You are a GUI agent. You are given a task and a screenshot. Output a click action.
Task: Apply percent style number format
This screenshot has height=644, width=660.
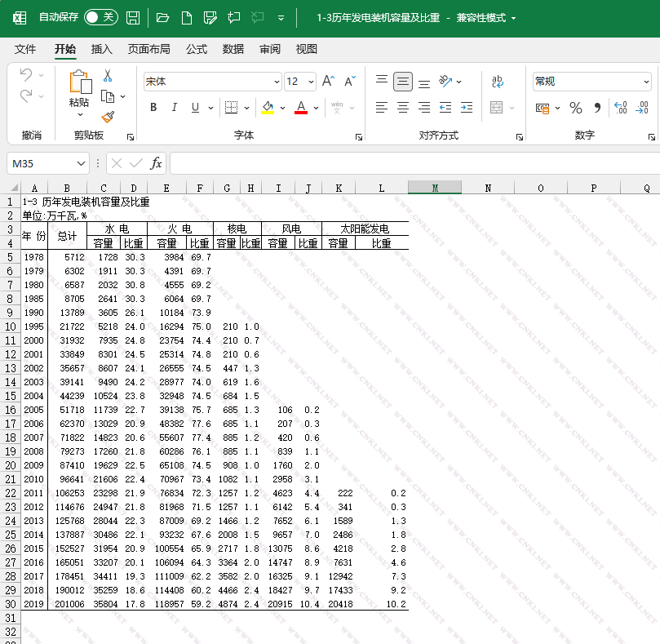(x=576, y=108)
